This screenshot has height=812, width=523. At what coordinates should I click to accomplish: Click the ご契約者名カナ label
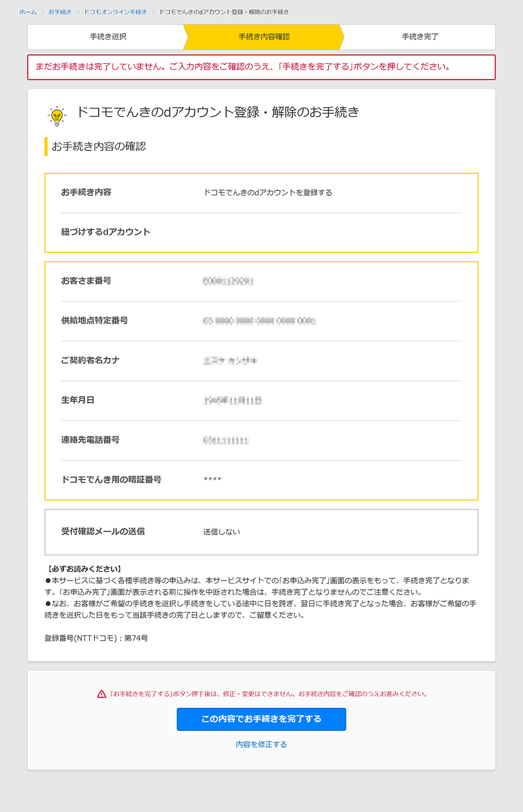pos(90,360)
